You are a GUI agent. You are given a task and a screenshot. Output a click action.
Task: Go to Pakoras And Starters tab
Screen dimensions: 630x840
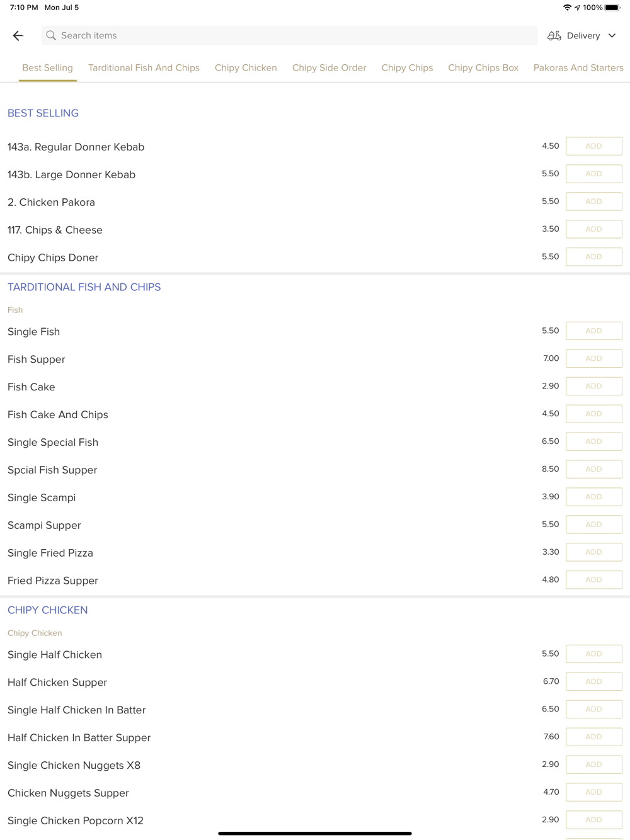(578, 68)
